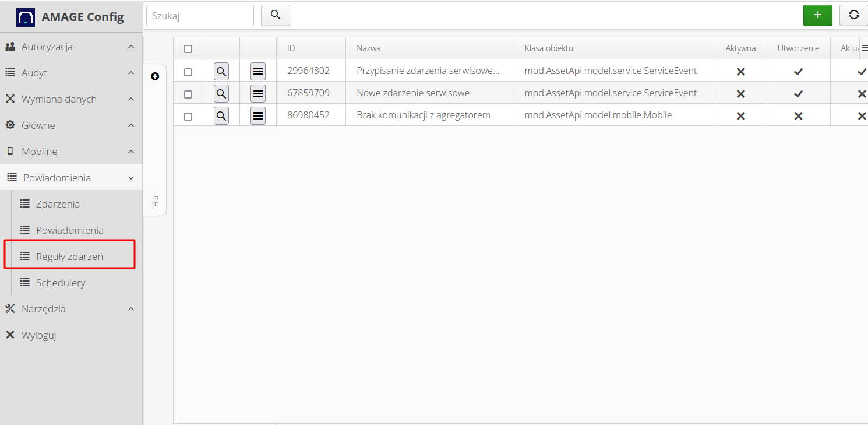
Task: Open the Filtr side panel tab
Action: pyautogui.click(x=154, y=199)
